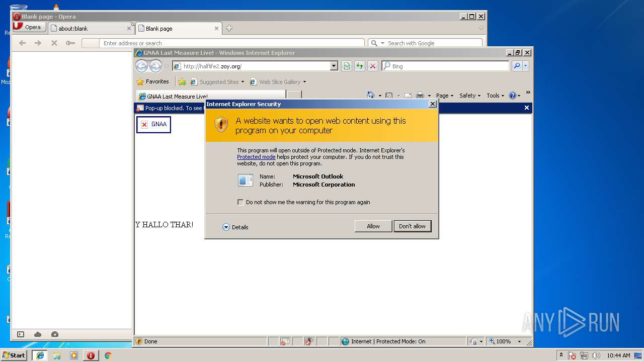This screenshot has height=362, width=644.
Task: Click the pop-up blocker status bar icon
Action: (x=285, y=341)
